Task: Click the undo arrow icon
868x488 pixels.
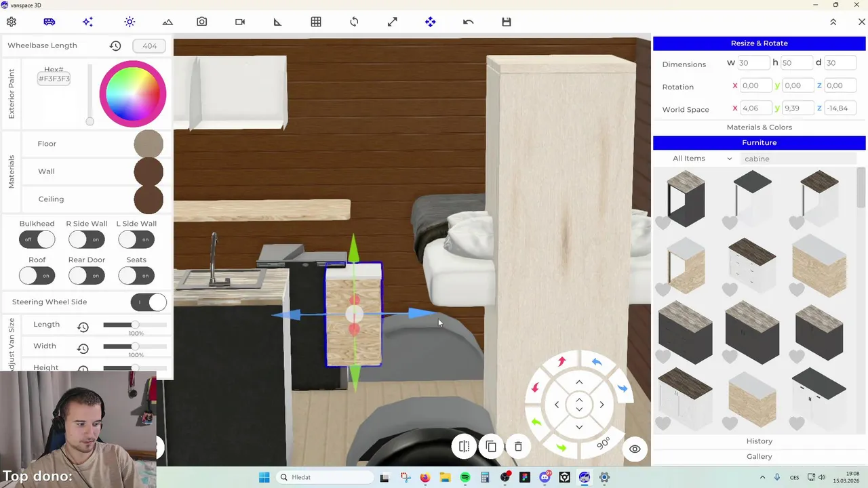Action: click(x=468, y=22)
